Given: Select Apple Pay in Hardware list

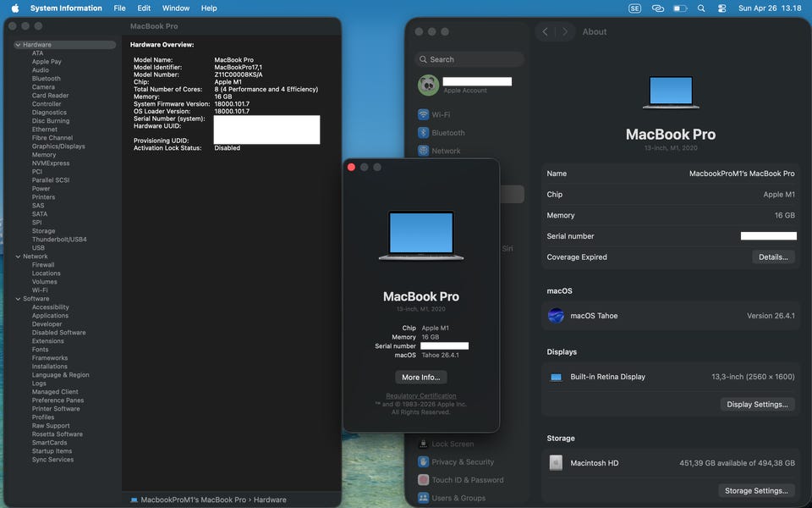Looking at the screenshot, I should click(47, 62).
